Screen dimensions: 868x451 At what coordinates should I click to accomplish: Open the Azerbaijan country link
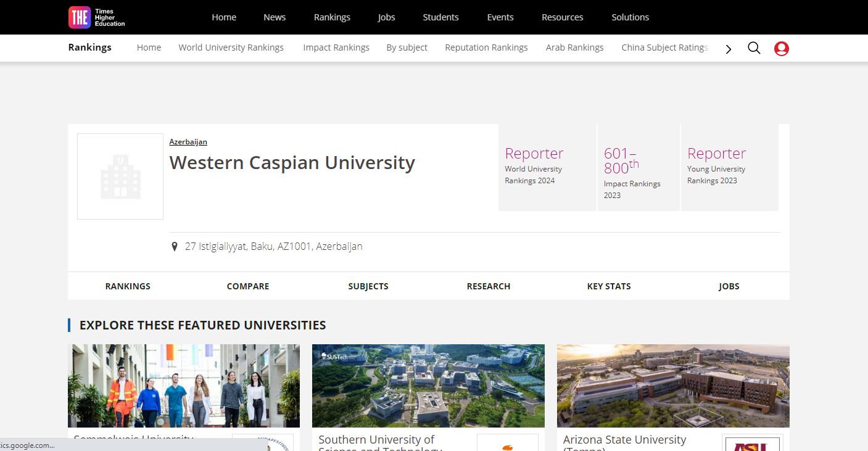coord(188,142)
